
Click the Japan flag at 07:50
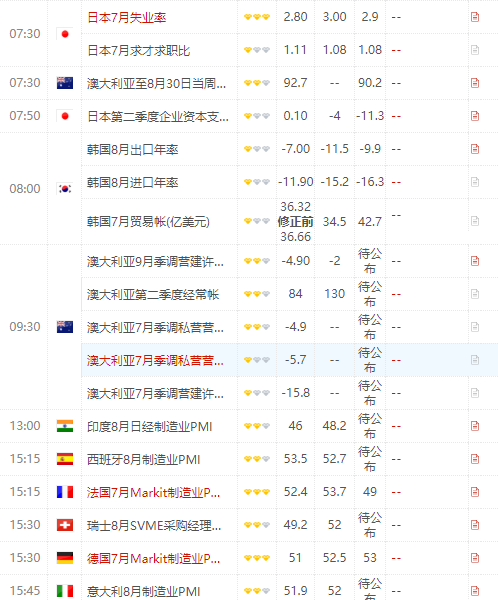(65, 116)
